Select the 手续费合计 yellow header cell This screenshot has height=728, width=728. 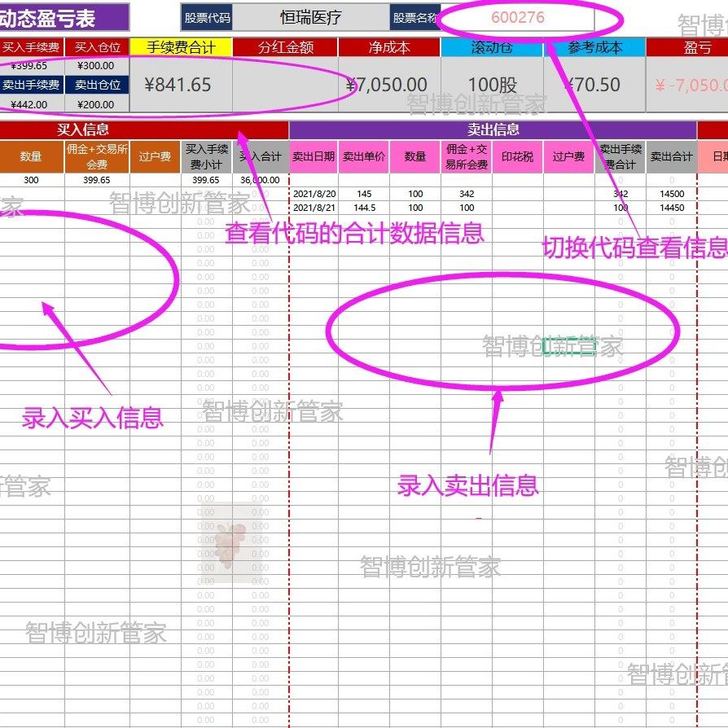(181, 45)
